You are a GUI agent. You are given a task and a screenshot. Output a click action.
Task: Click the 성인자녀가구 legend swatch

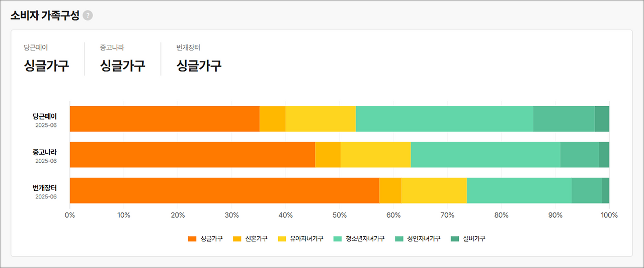click(399, 239)
